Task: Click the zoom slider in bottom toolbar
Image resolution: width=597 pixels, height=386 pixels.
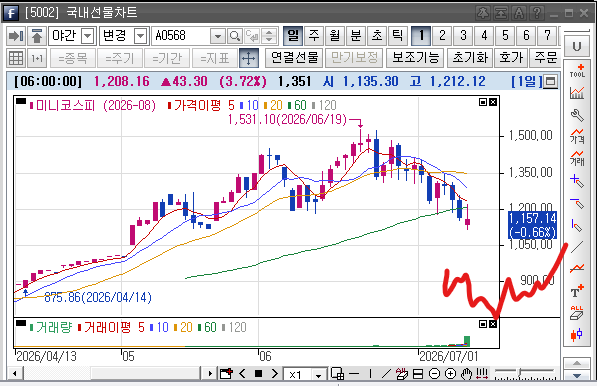Action: pos(525,373)
